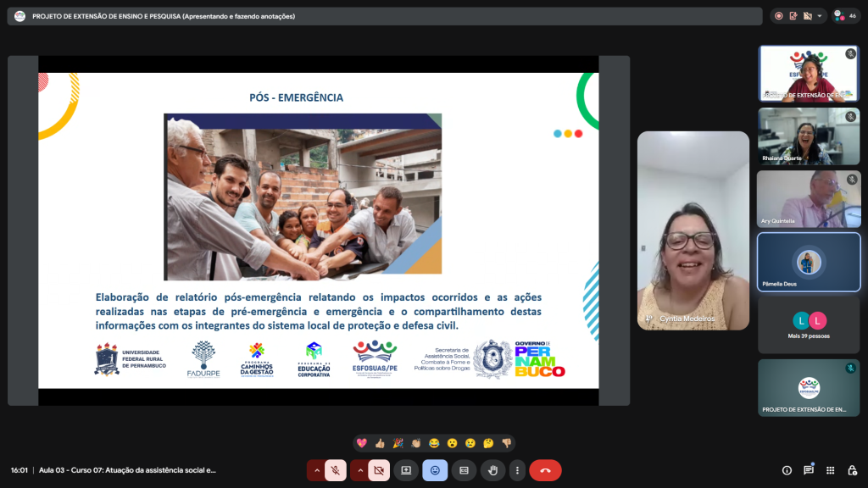Open the meeting details info icon
Viewport: 868px width, 488px height.
pos(787,470)
